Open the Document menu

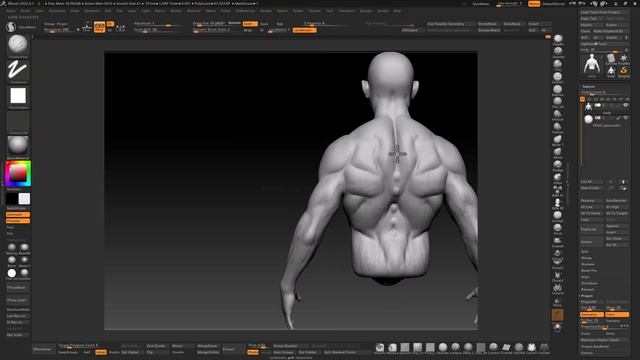[x=57, y=11]
